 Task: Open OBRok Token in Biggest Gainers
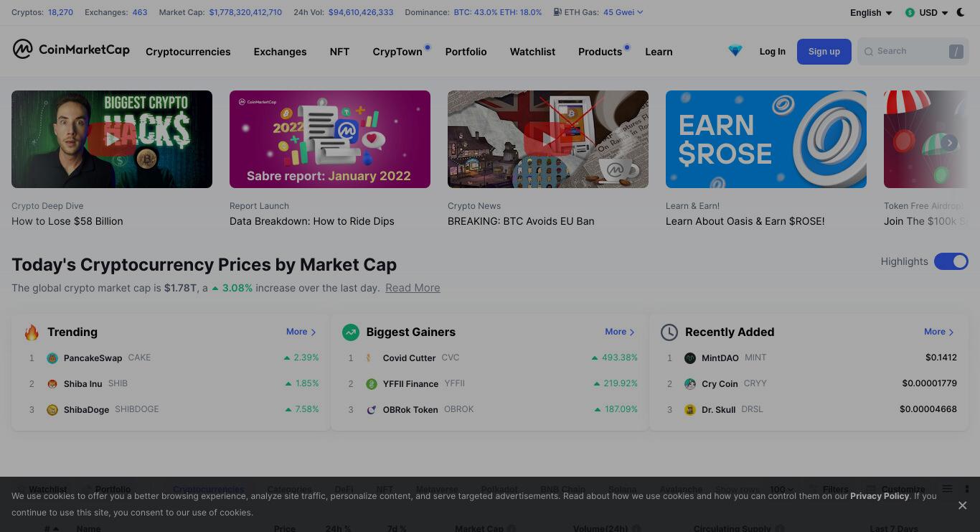[410, 410]
